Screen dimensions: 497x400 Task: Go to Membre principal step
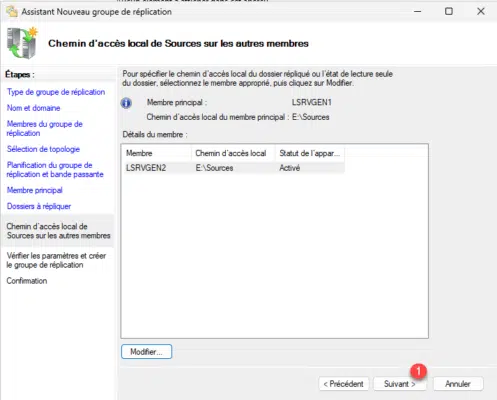(x=35, y=190)
